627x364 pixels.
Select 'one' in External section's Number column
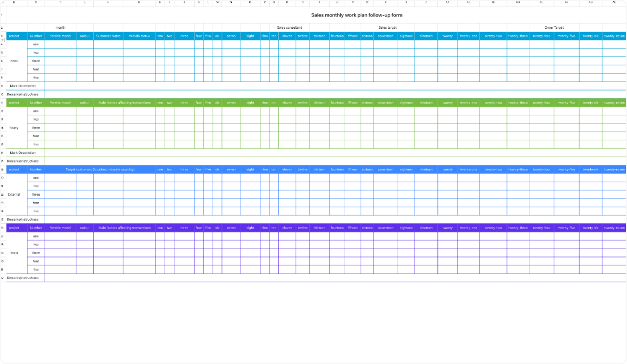36,178
